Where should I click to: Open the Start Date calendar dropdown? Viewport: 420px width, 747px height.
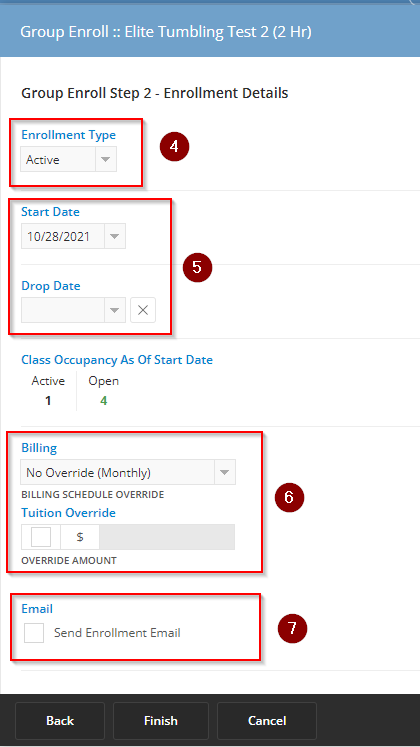click(x=115, y=236)
